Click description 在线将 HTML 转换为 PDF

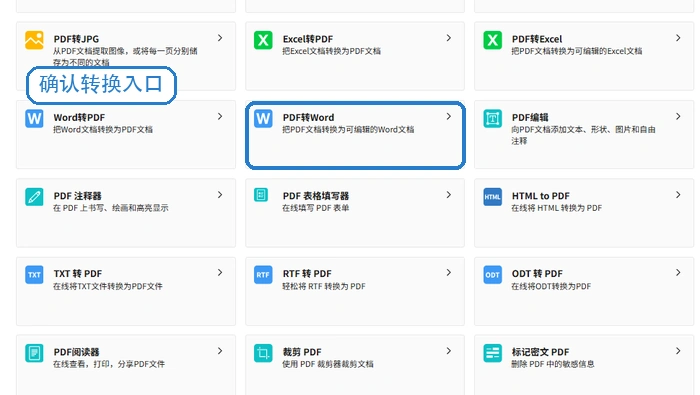(557, 208)
